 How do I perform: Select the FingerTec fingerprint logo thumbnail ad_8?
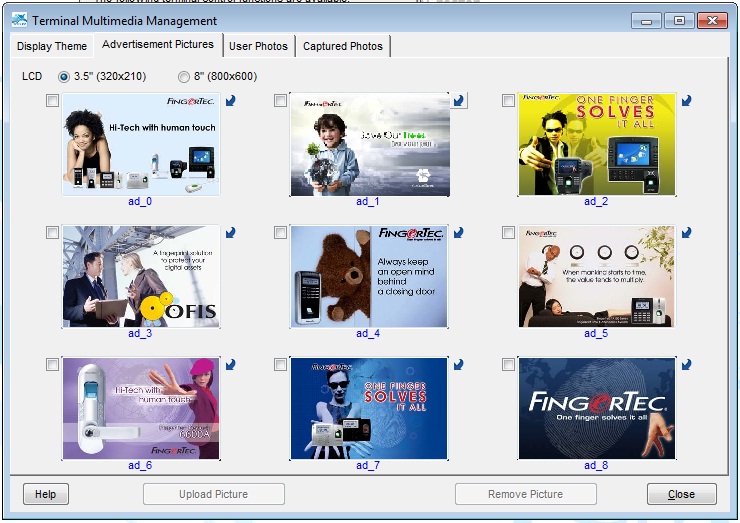(x=597, y=409)
